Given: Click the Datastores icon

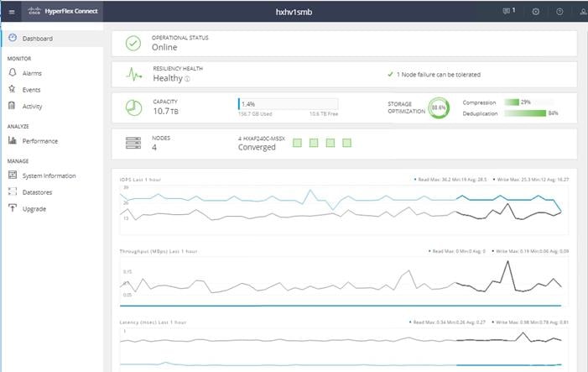Looking at the screenshot, I should point(13,191).
